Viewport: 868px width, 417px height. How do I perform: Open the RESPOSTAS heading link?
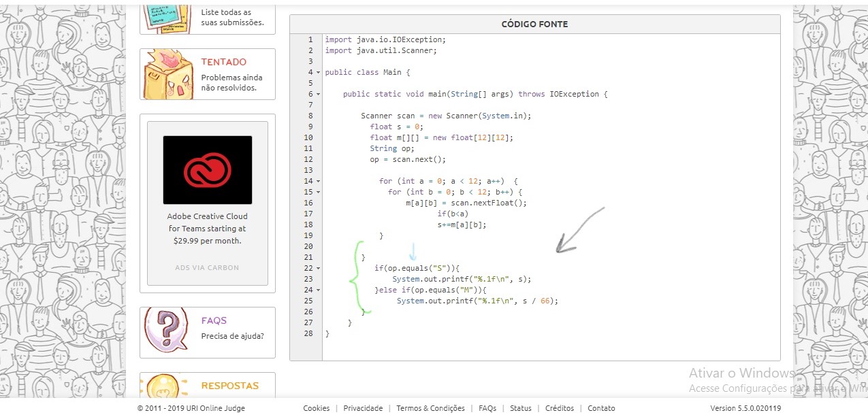(230, 386)
